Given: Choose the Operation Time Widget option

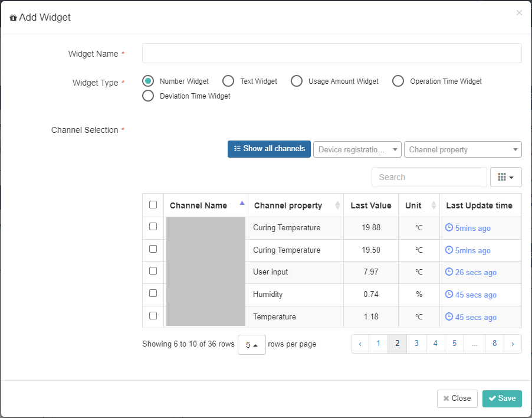Looking at the screenshot, I should 398,81.
